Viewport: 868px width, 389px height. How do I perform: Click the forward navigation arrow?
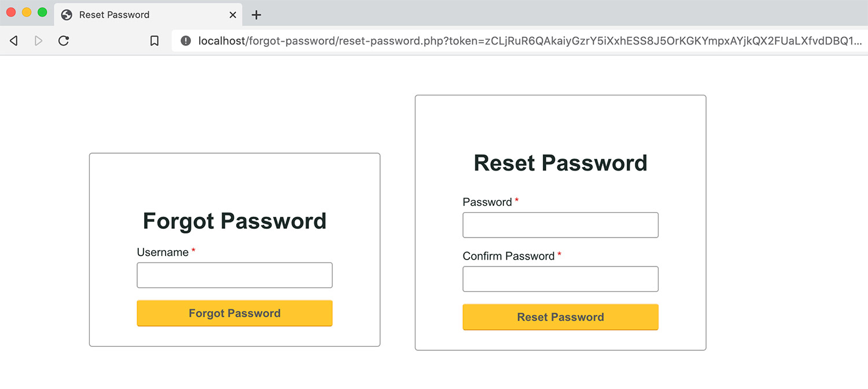(x=37, y=40)
